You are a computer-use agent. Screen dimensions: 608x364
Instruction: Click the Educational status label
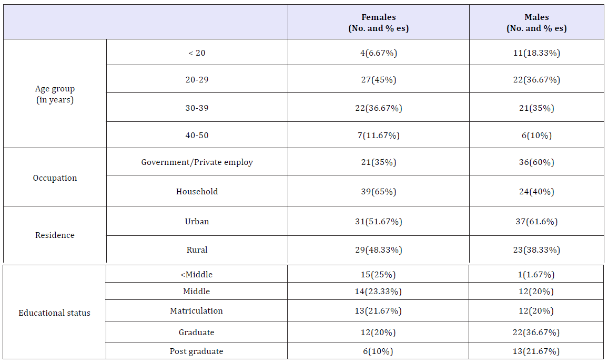[54, 313]
